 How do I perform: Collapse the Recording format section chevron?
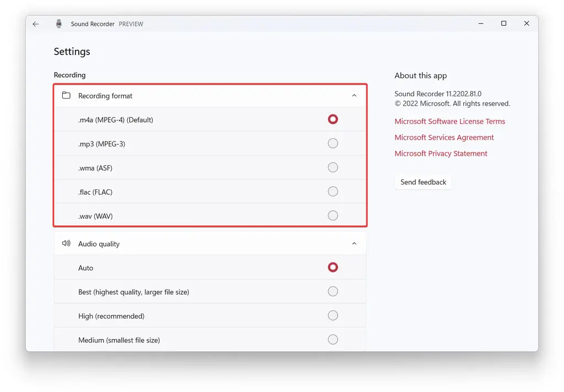coord(354,96)
